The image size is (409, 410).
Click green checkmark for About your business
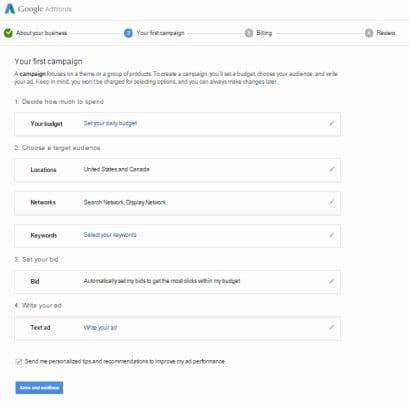click(x=8, y=33)
